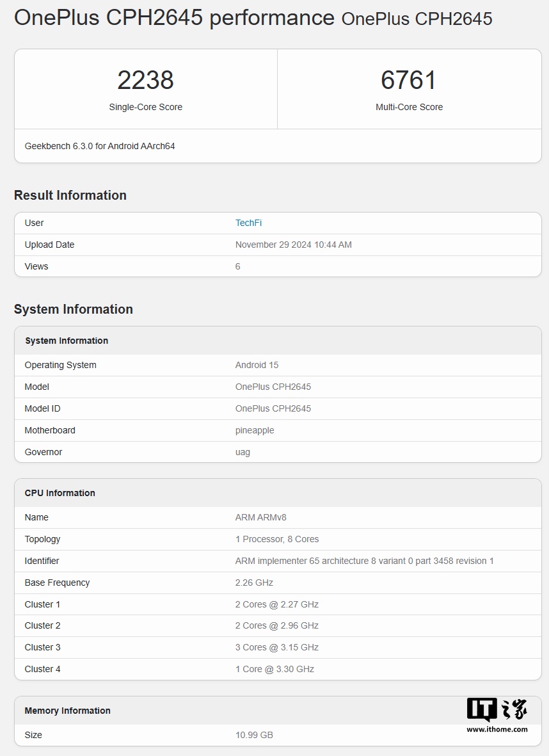549x756 pixels.
Task: Click the Geekbench 6.3.0 version text
Action: 100,146
